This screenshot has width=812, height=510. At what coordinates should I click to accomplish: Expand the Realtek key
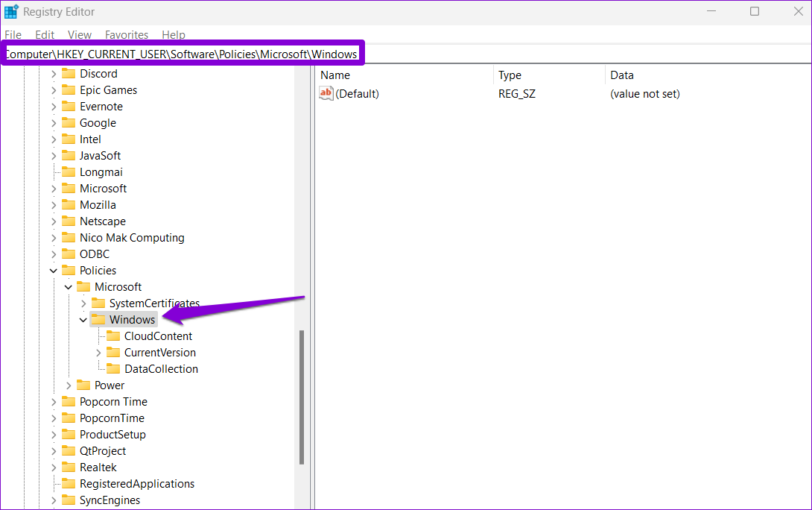pyautogui.click(x=54, y=467)
